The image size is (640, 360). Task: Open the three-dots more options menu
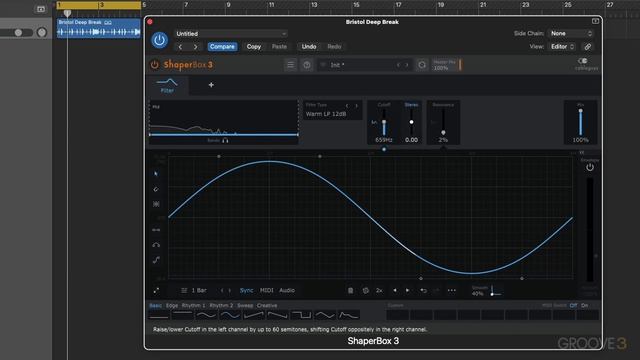click(451, 291)
